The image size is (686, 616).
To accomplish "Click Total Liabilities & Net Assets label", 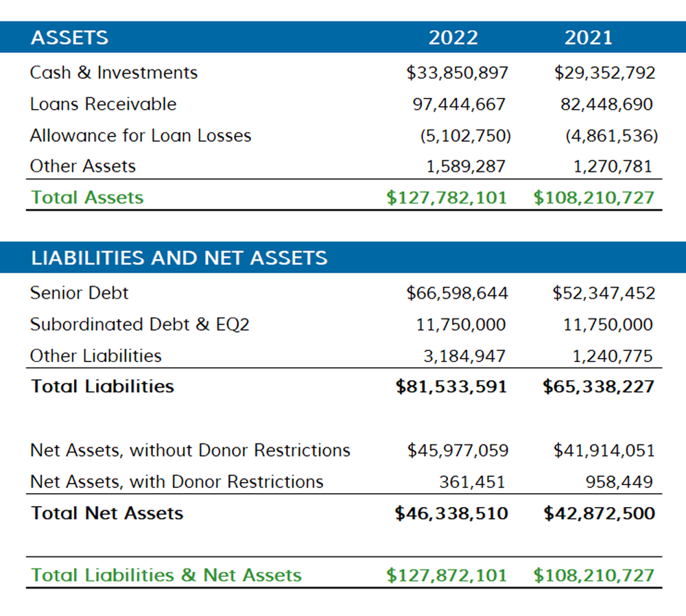I will tap(166, 576).
